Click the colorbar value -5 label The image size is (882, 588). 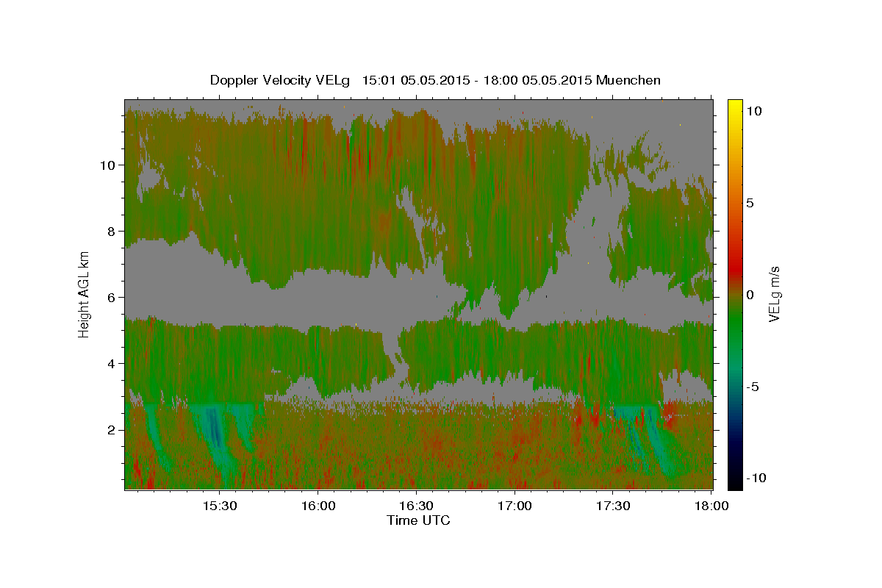pos(753,387)
